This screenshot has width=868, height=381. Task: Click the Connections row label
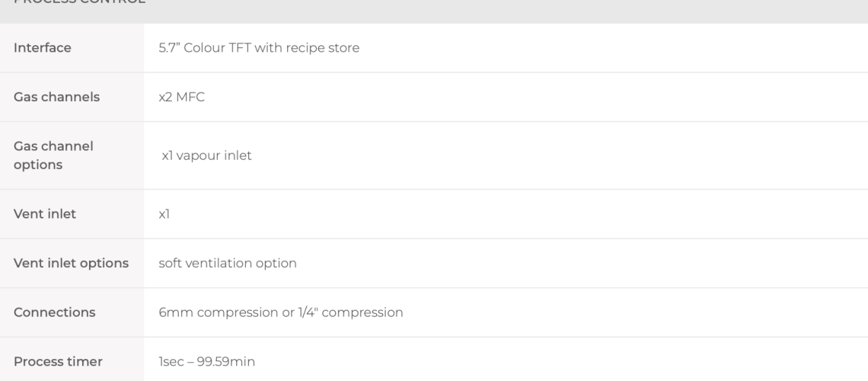54,312
